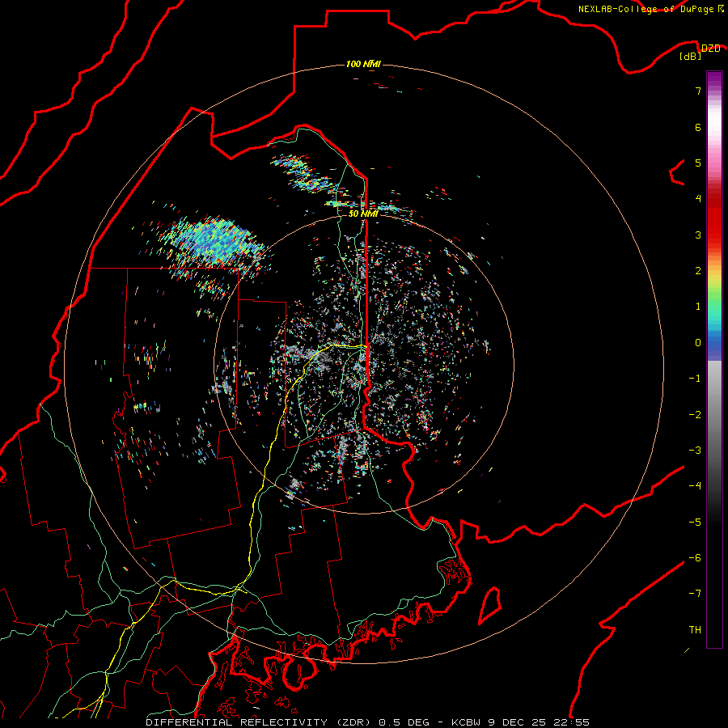The image size is (728, 728).
Task: Click the 7 dB scale label
Action: pos(698,91)
